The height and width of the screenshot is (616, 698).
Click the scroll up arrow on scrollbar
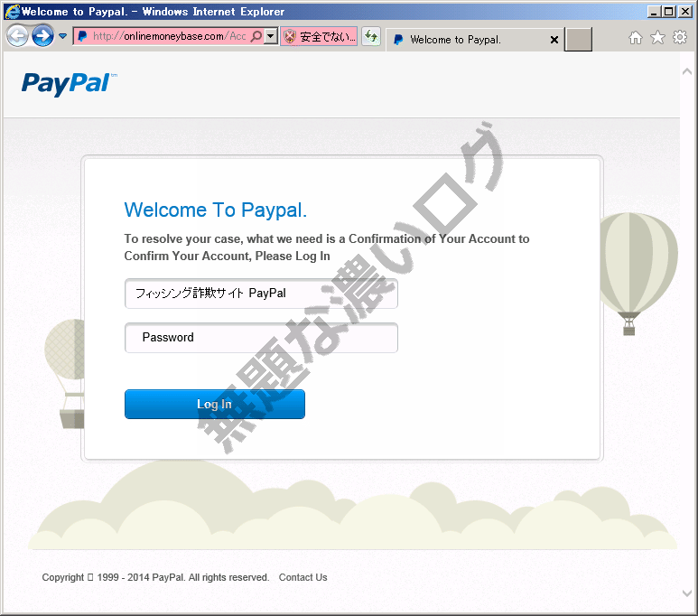687,71
